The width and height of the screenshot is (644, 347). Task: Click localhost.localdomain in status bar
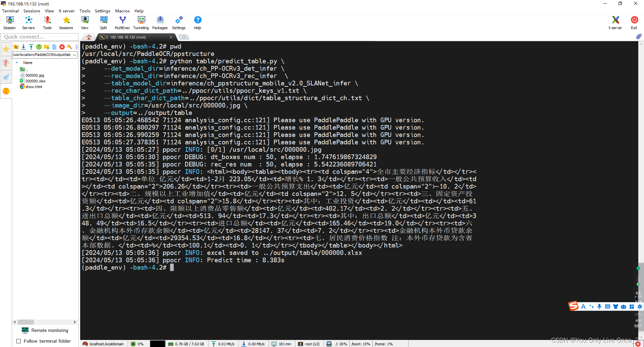[x=103, y=344]
